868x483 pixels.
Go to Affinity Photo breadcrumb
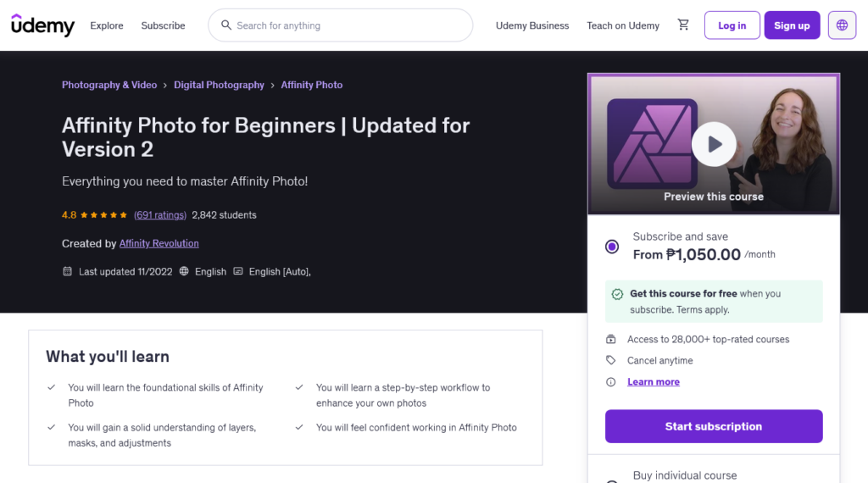(x=312, y=85)
